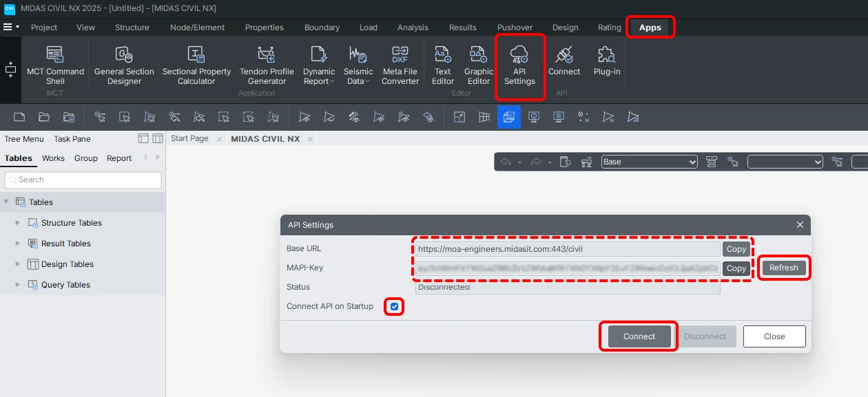Click the open folder toolbar icon
Image resolution: width=868 pixels, height=397 pixels.
click(x=44, y=117)
